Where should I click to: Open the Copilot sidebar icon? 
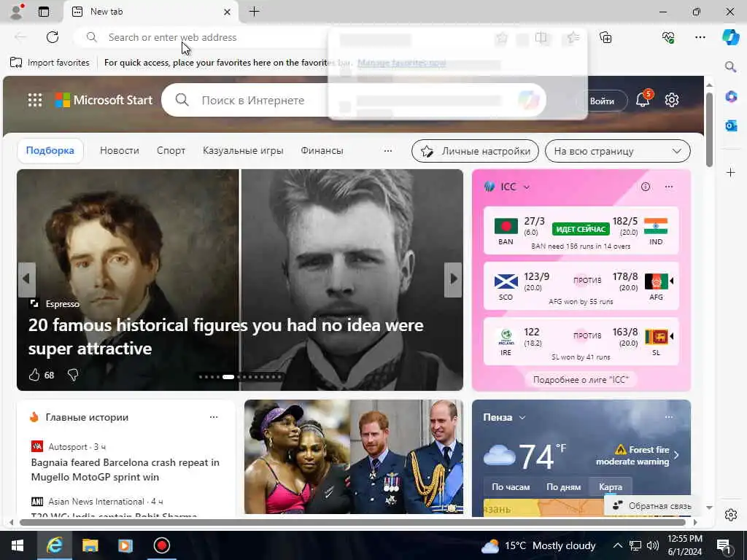click(x=731, y=37)
